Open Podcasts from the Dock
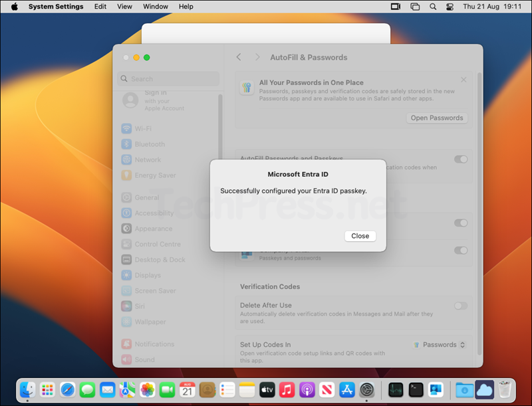The height and width of the screenshot is (406, 532). point(307,390)
